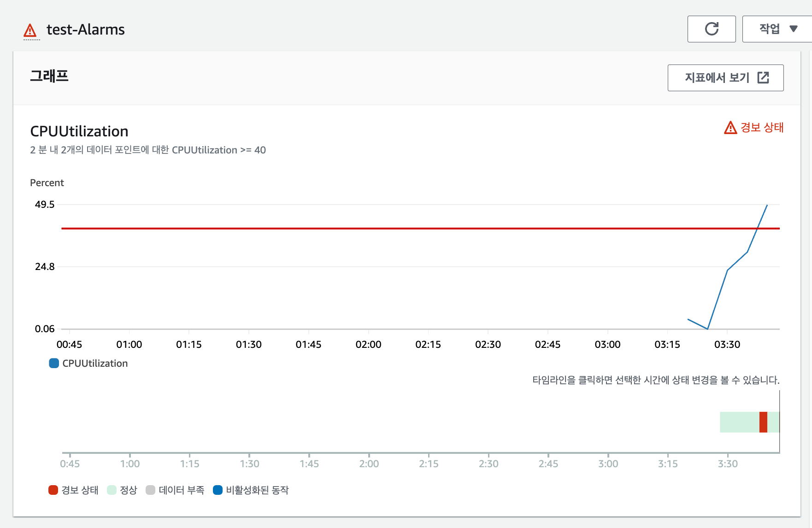Click the red alarm icon next to 경보 상태
The width and height of the screenshot is (812, 528).
coord(730,128)
